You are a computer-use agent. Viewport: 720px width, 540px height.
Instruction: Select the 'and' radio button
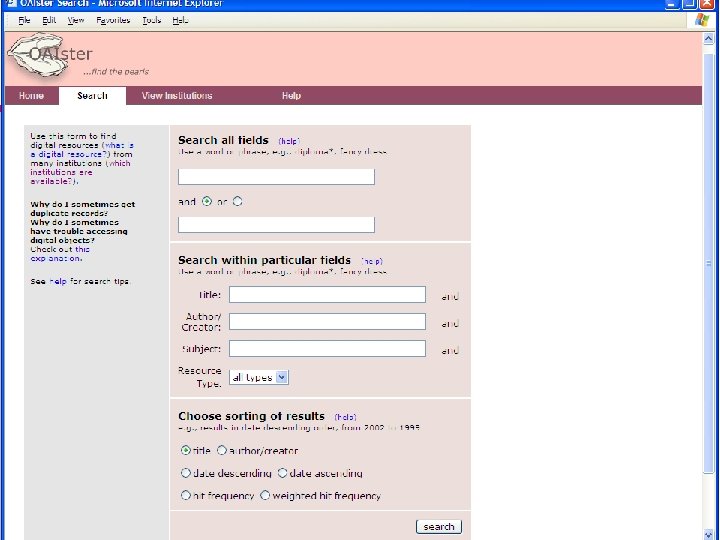click(x=207, y=201)
